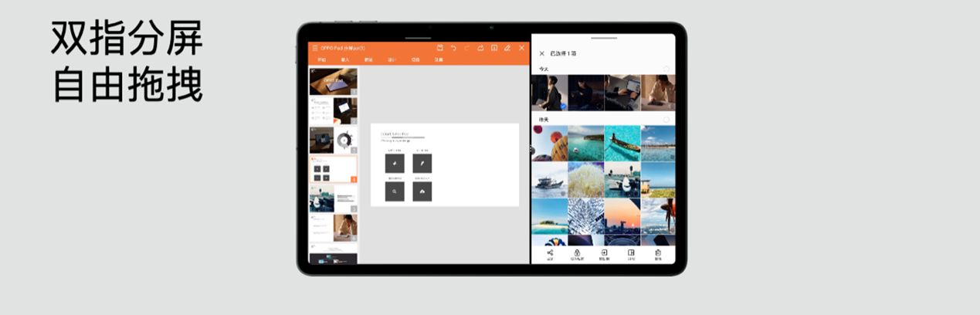This screenshot has width=980, height=315.
Task: Open the second ribbon tab 插入
Action: (345, 59)
